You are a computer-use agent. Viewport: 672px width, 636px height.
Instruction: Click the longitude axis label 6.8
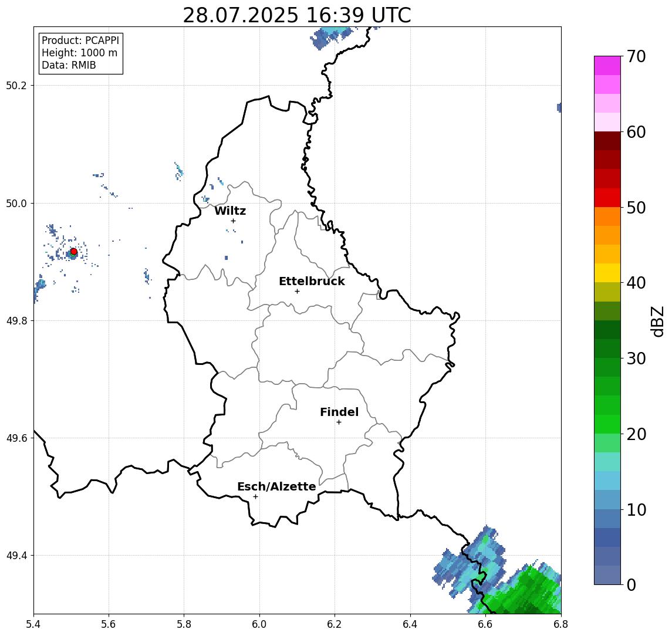tap(561, 624)
